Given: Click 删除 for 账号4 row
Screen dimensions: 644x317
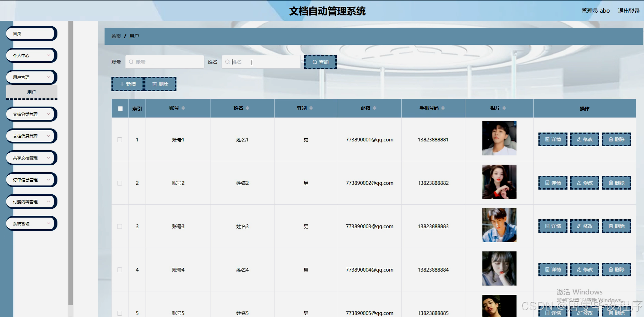Looking at the screenshot, I should pos(616,270).
